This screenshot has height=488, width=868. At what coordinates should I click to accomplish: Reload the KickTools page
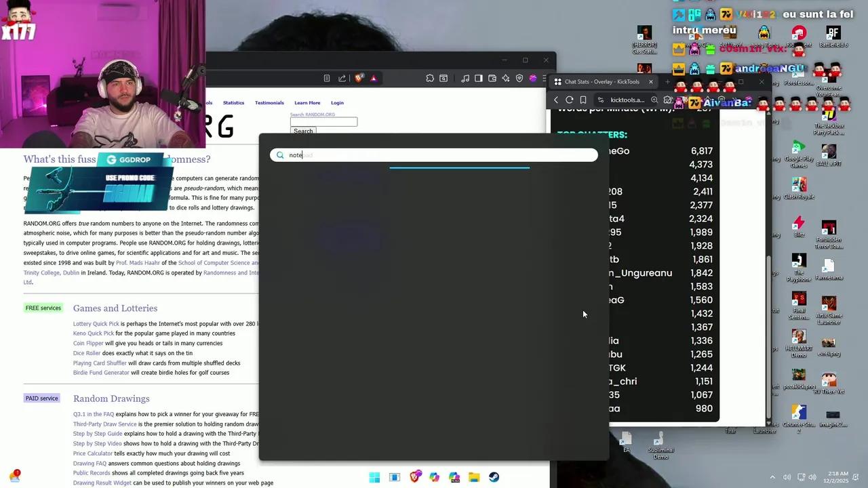coord(570,100)
